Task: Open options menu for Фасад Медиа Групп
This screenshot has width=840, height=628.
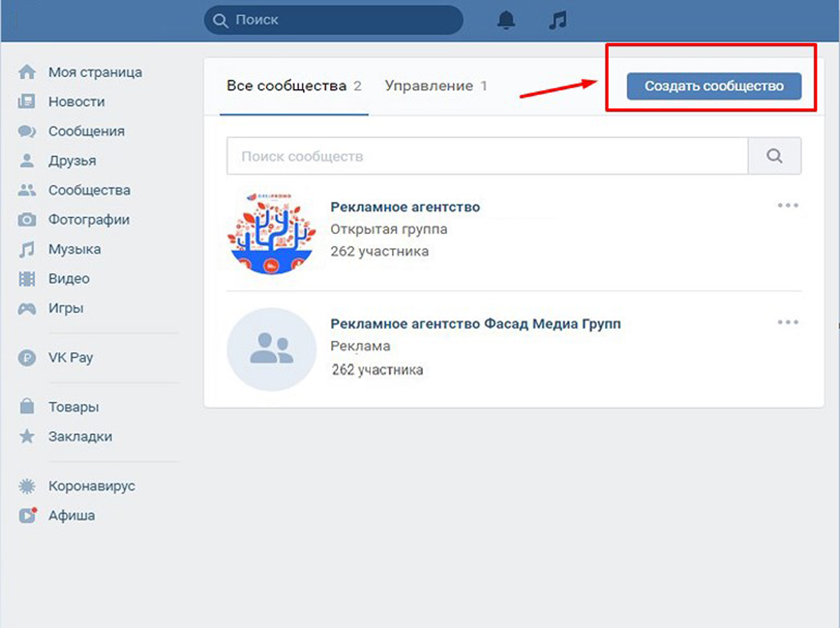Action: tap(788, 322)
